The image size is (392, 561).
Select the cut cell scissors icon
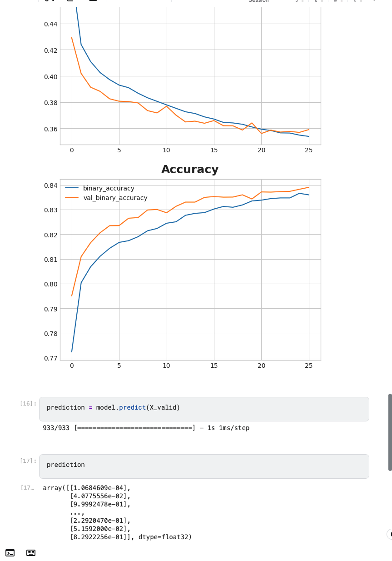coord(48,1)
